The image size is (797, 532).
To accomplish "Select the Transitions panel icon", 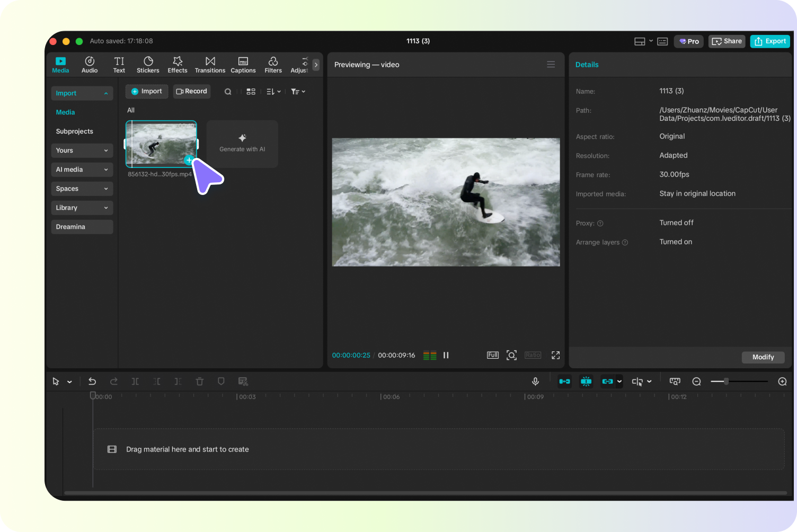I will coord(210,64).
